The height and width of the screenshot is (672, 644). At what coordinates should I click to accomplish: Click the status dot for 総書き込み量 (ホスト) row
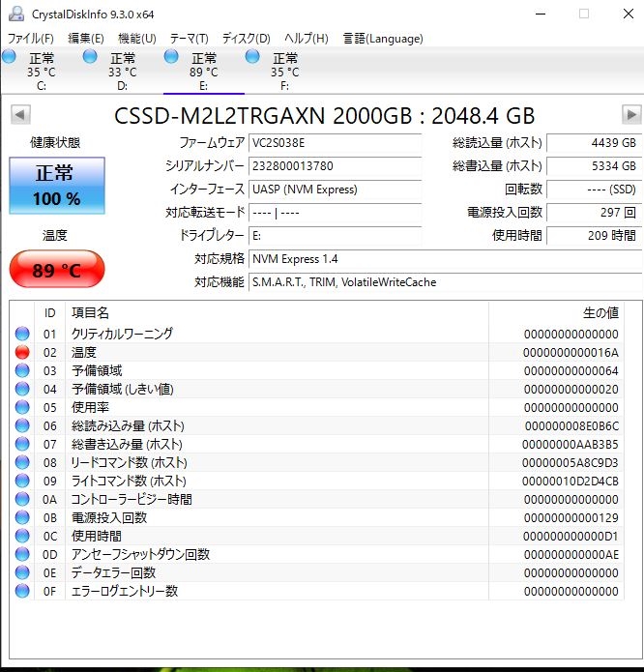(x=22, y=444)
